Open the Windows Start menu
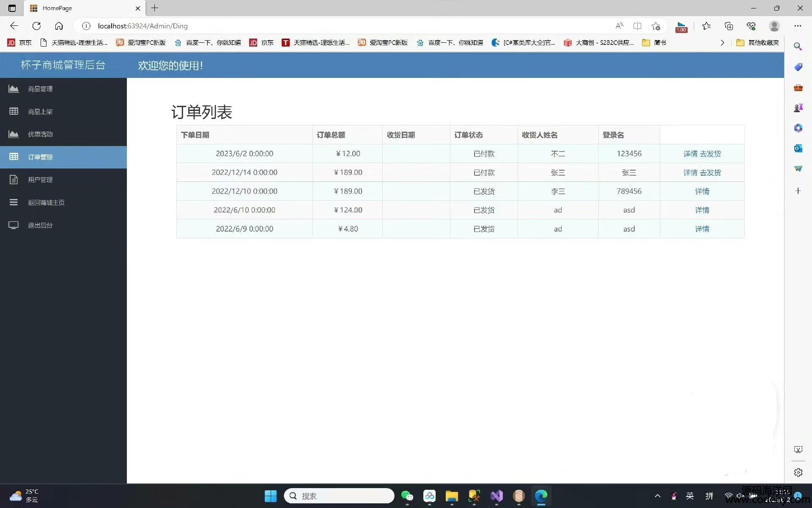This screenshot has width=812, height=508. (270, 496)
